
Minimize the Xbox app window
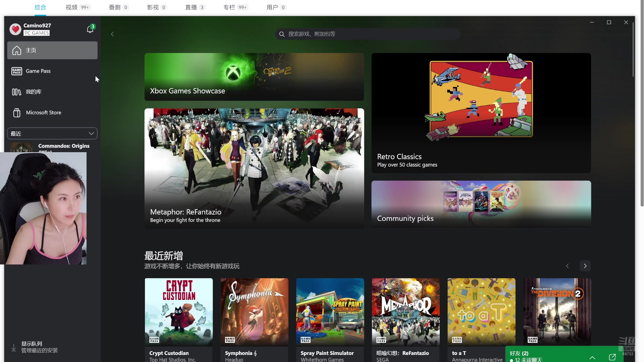click(x=592, y=22)
